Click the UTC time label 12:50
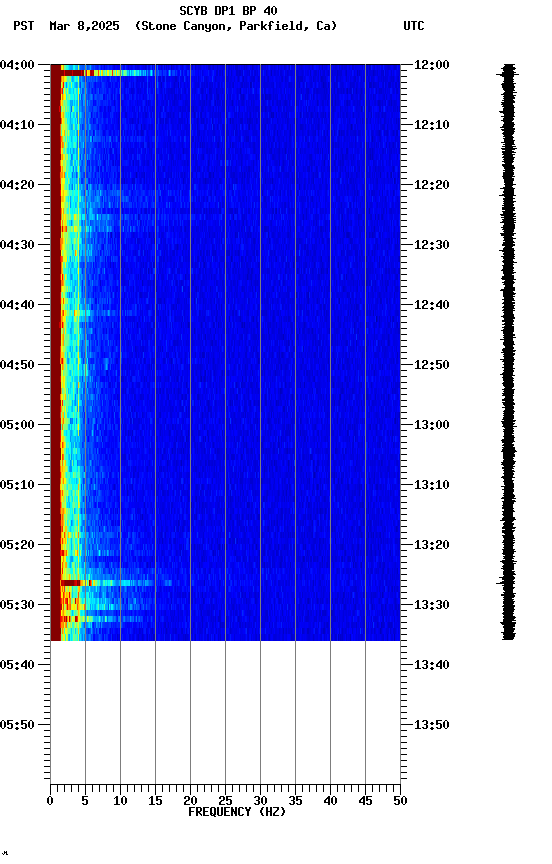This screenshot has height=864, width=552. 432,365
